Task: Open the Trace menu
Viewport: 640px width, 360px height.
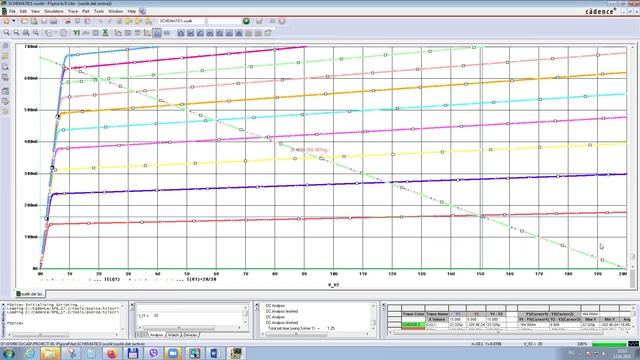Action: 73,11
